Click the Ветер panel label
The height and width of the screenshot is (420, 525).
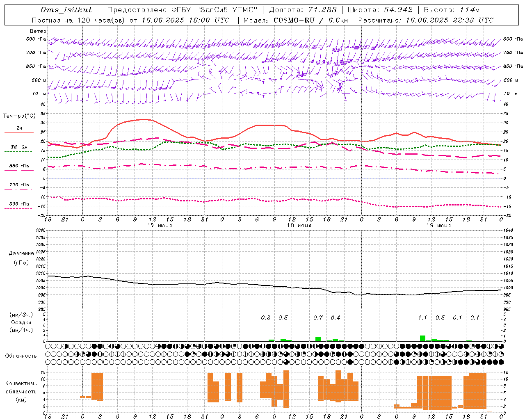coord(38,31)
